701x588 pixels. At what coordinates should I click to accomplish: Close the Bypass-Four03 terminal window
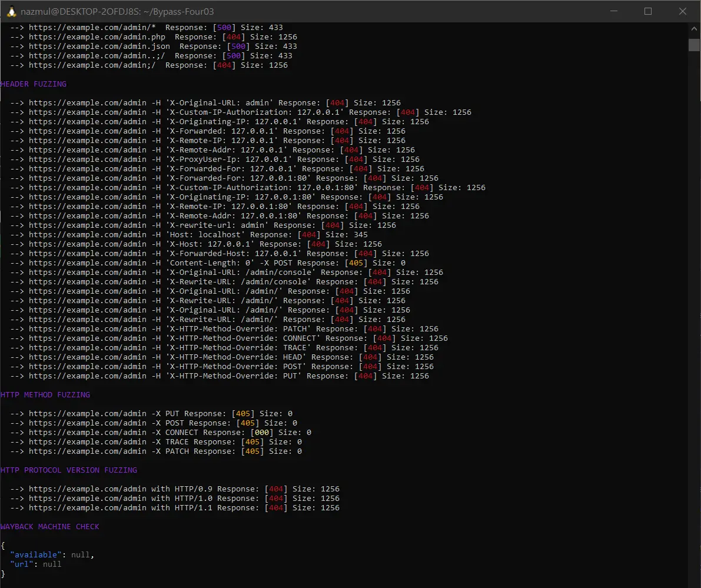(x=683, y=11)
